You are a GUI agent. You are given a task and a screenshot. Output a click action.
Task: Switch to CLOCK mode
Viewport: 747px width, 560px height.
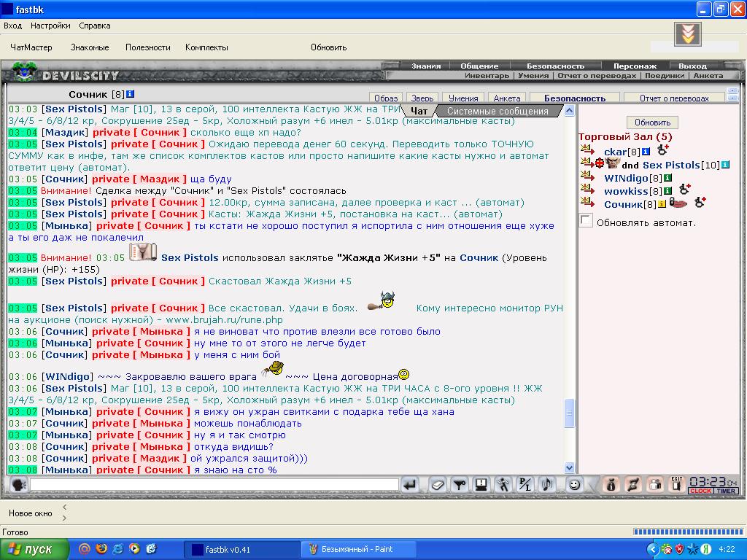700,491
